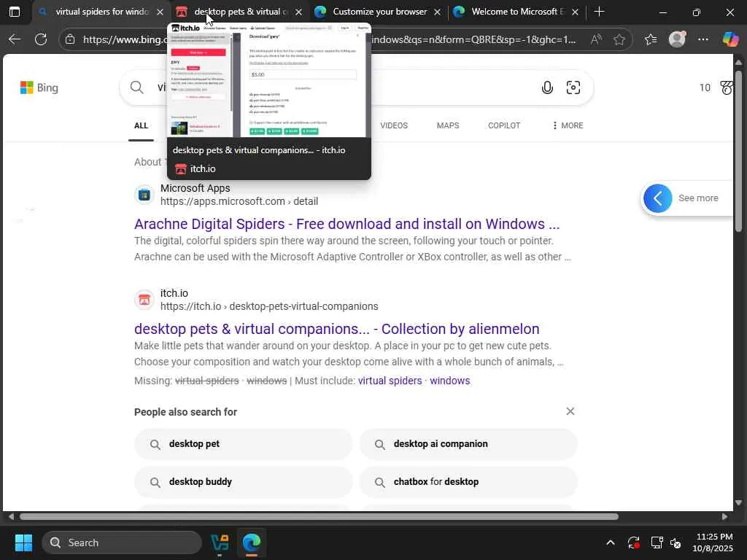The height and width of the screenshot is (560, 747).
Task: Select the COPILOT search tab
Action: (504, 125)
